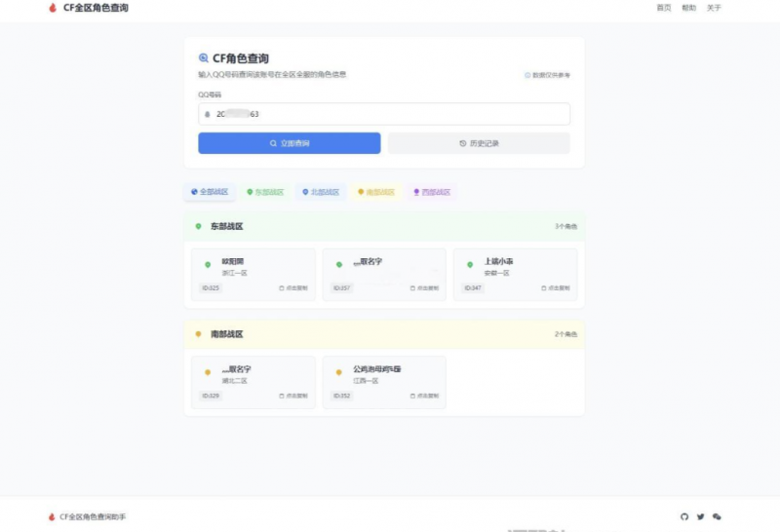The width and height of the screenshot is (780, 532).
Task: Click the info icon next to 数据仅供参考
Action: pyautogui.click(x=527, y=75)
